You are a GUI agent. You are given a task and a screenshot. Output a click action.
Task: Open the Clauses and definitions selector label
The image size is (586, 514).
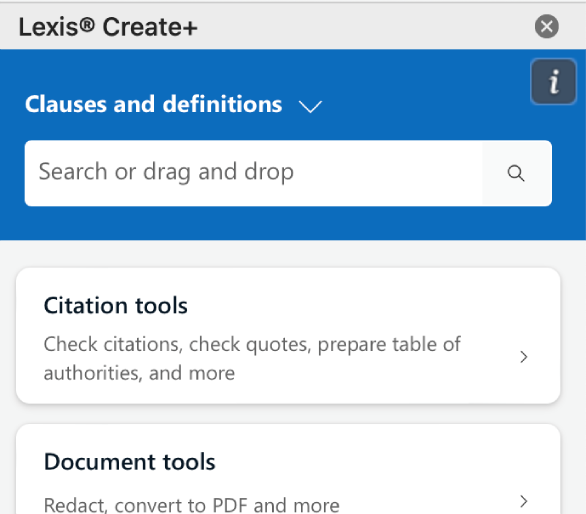(154, 104)
